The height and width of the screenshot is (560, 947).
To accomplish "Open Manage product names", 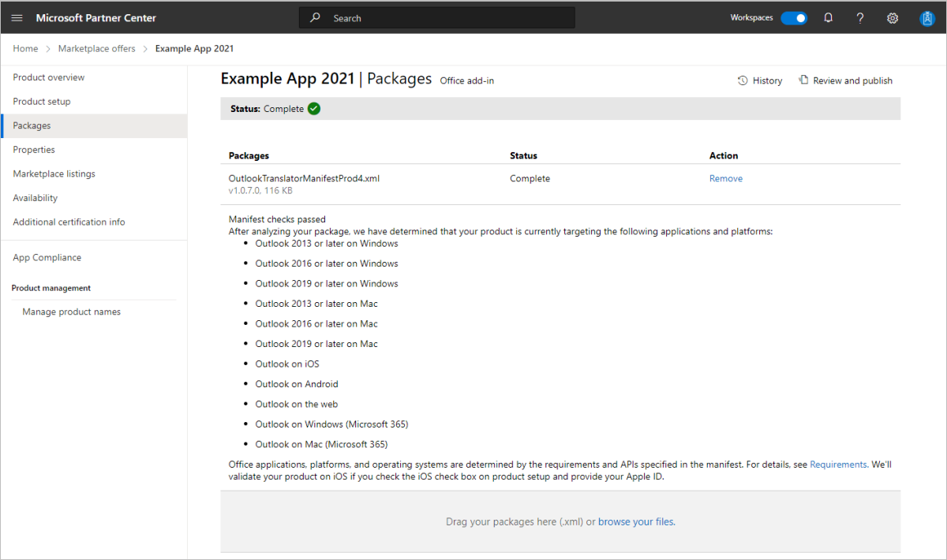I will click(71, 312).
